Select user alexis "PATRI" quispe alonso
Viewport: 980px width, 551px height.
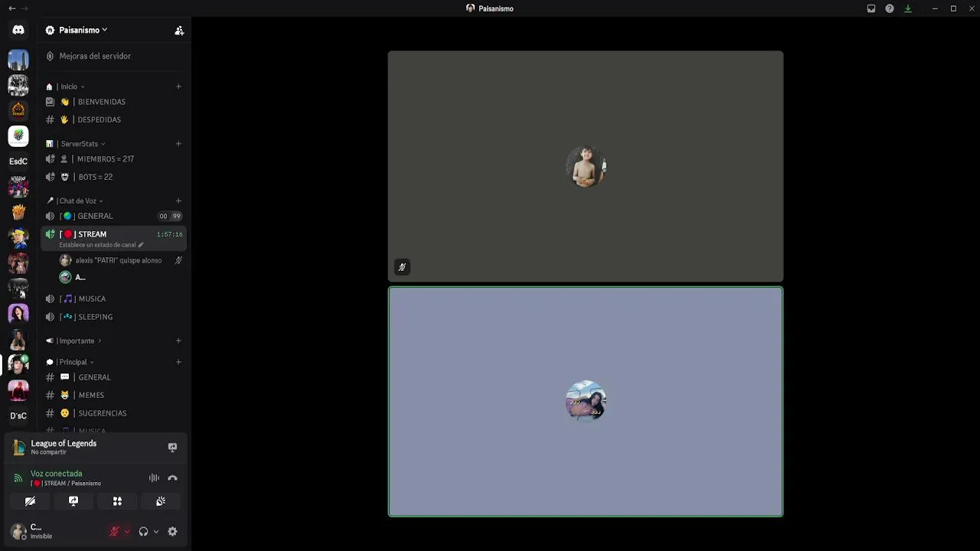point(119,260)
